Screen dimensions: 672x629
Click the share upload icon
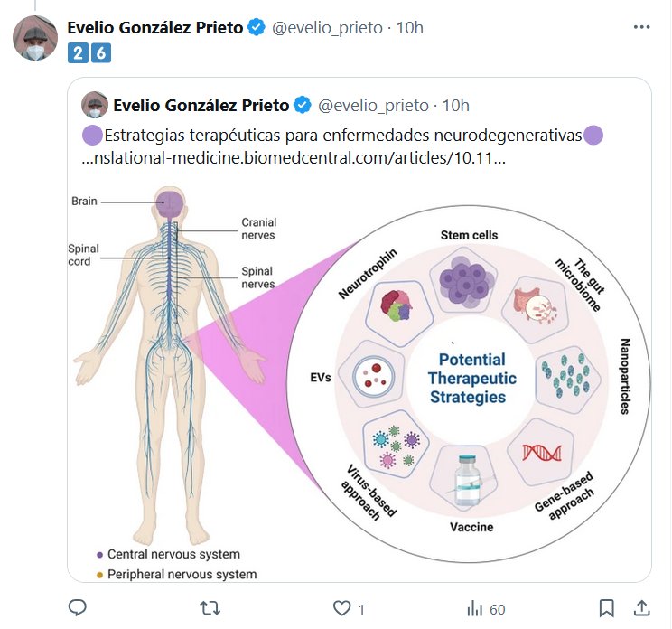pos(641,608)
